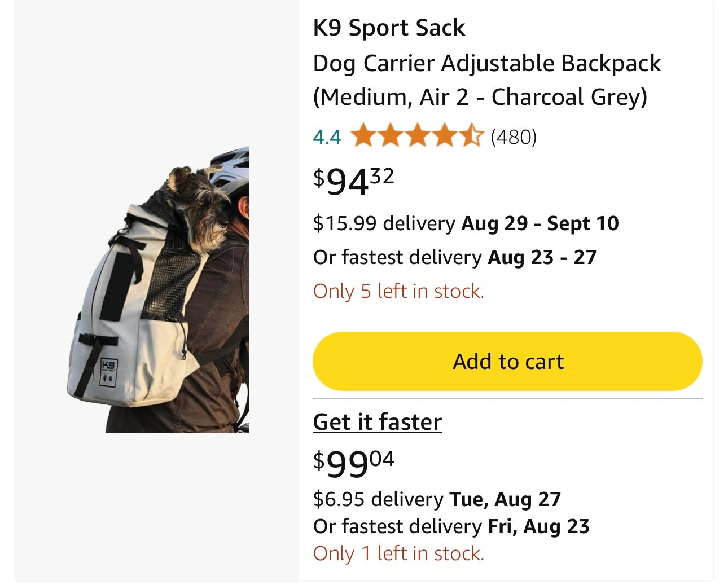728x585 pixels.
Task: Click the star rating icons
Action: pyautogui.click(x=417, y=137)
